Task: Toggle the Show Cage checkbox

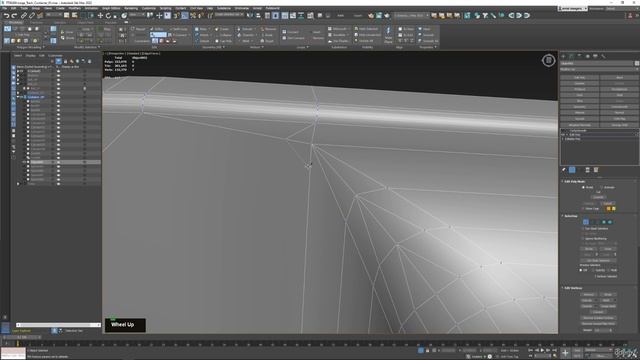Action: tap(583, 209)
